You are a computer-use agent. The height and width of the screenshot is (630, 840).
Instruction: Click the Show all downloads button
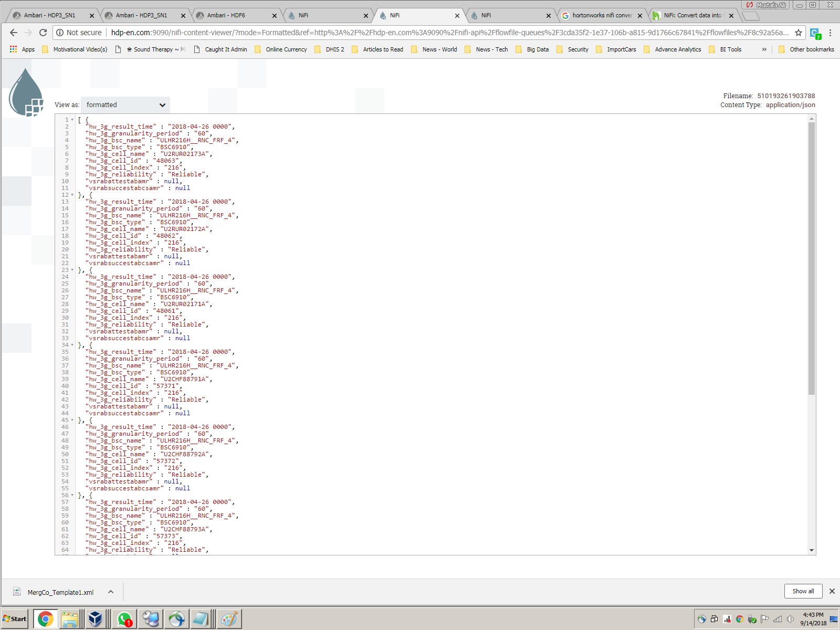(x=803, y=591)
